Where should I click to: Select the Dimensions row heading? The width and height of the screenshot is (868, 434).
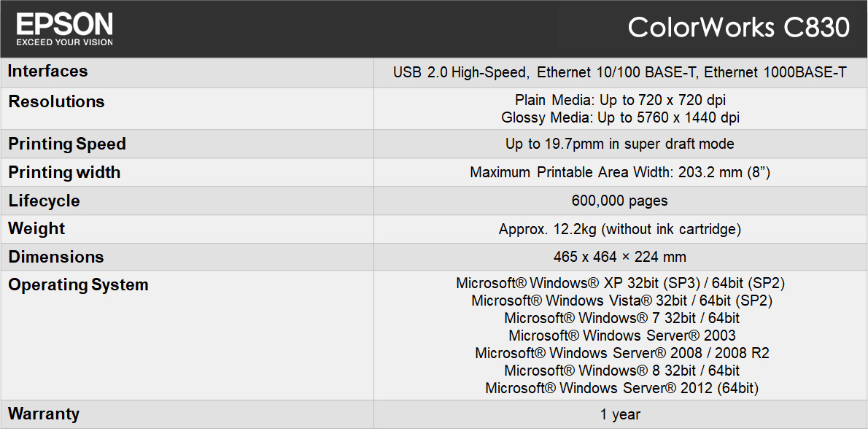coord(56,257)
